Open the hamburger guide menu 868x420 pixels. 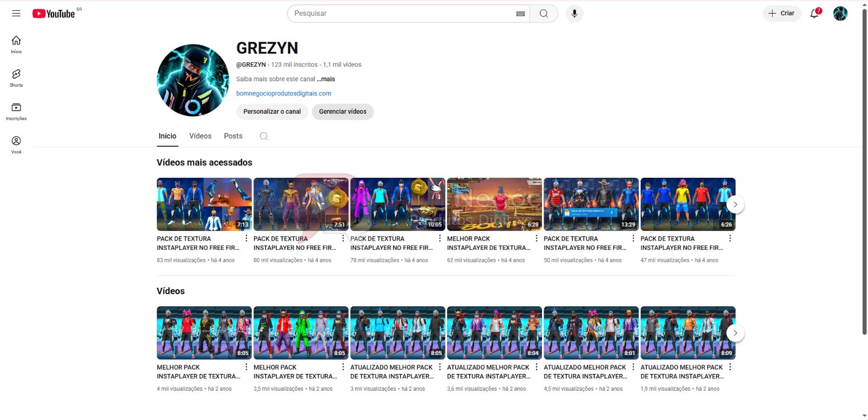coord(16,14)
